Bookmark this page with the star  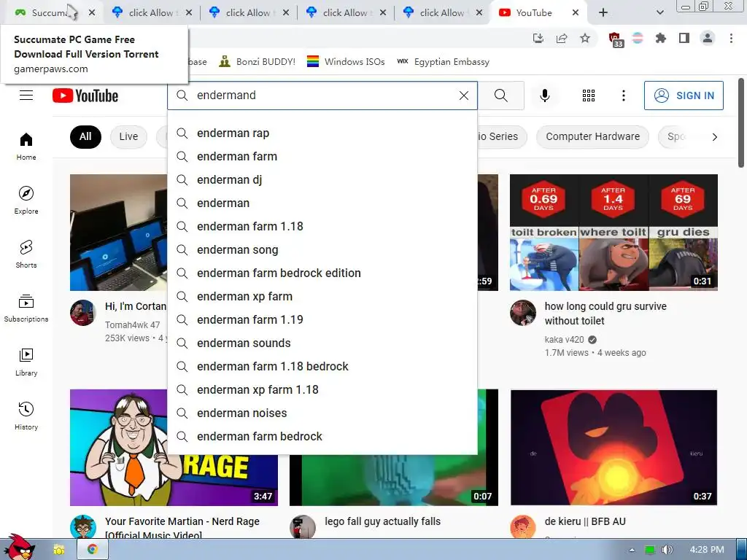pyautogui.click(x=585, y=38)
